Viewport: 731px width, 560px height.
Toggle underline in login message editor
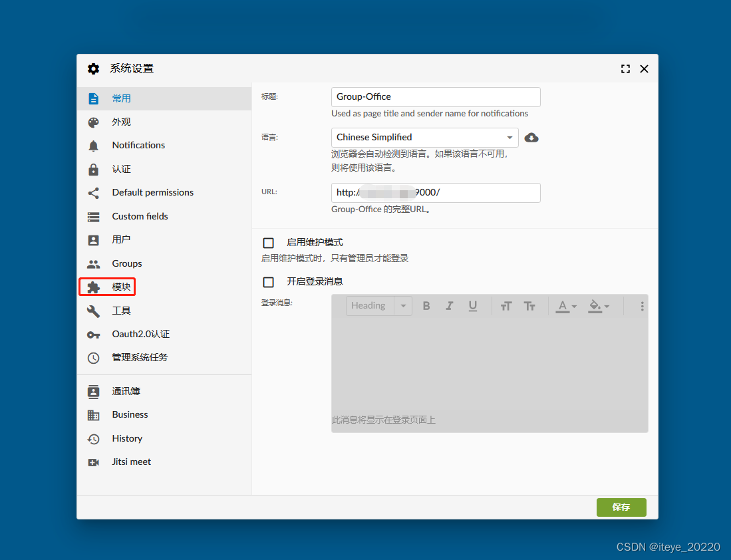point(473,306)
